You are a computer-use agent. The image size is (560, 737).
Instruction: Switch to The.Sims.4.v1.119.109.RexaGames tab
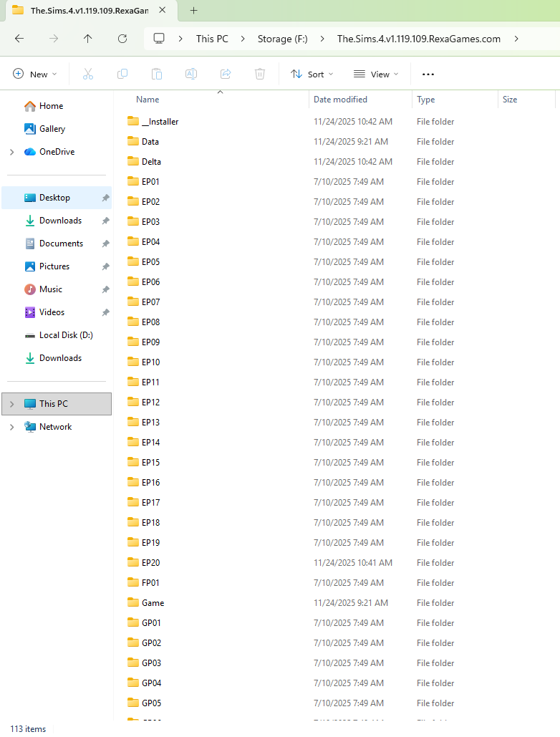click(90, 10)
